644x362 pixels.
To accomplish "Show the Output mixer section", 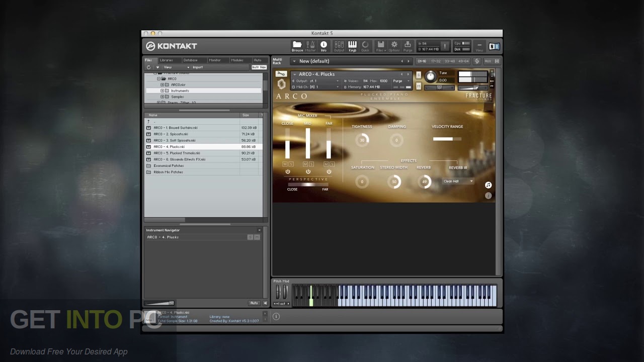I will (339, 46).
